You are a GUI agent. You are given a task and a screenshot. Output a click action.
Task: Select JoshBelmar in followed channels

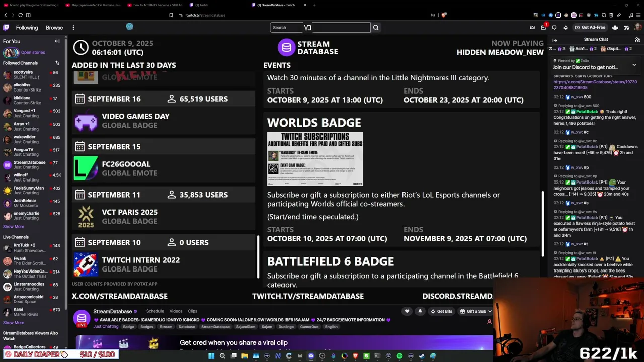point(33,203)
